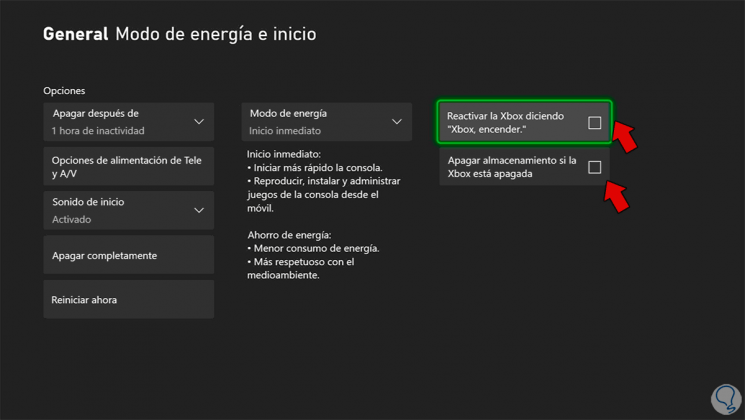Click the Opciones section label
Image resolution: width=745 pixels, height=420 pixels.
click(64, 91)
